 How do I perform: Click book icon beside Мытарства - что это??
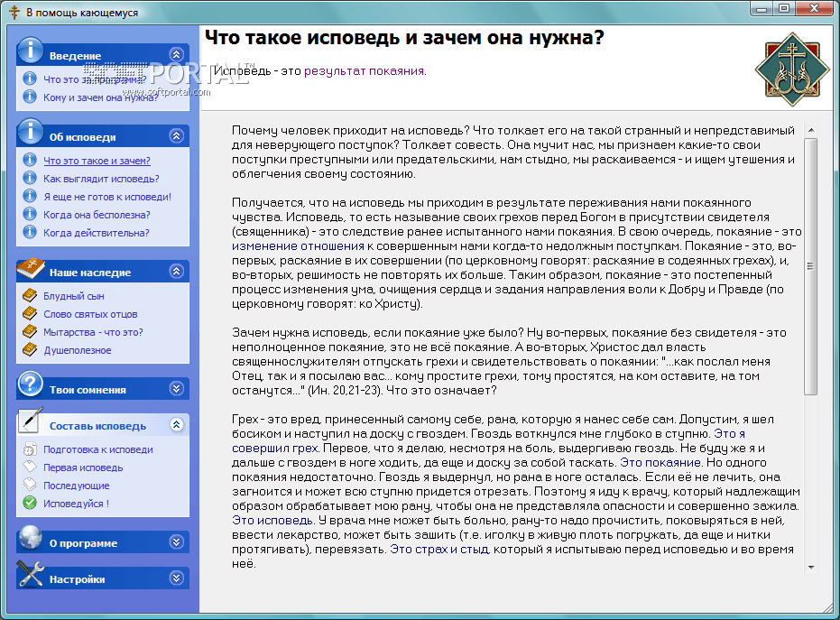tap(30, 332)
